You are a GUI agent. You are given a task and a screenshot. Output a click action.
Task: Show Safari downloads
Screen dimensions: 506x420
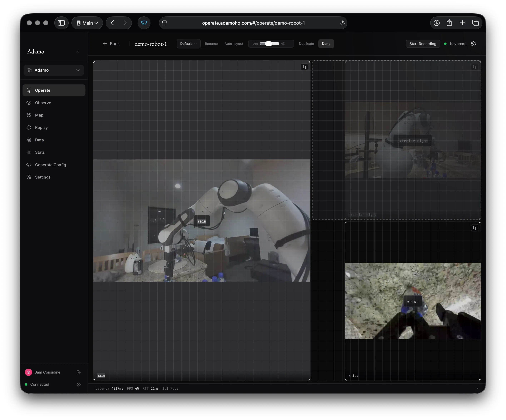click(x=436, y=23)
